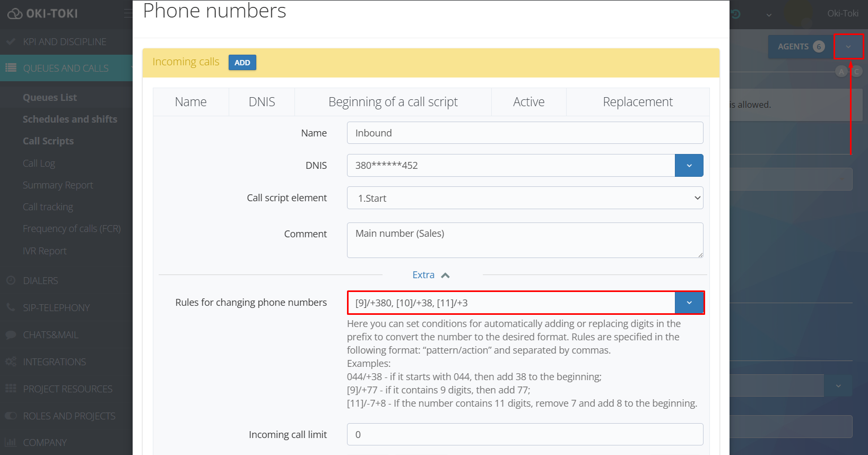Open the Call Scripts menu item
The image size is (868, 455).
point(48,141)
